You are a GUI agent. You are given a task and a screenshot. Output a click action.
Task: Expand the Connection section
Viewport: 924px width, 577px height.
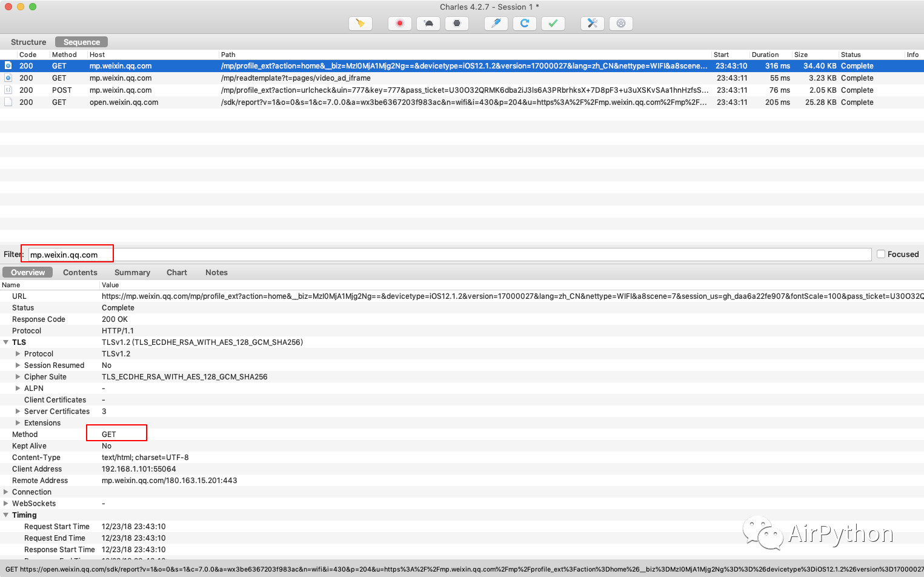[6, 492]
